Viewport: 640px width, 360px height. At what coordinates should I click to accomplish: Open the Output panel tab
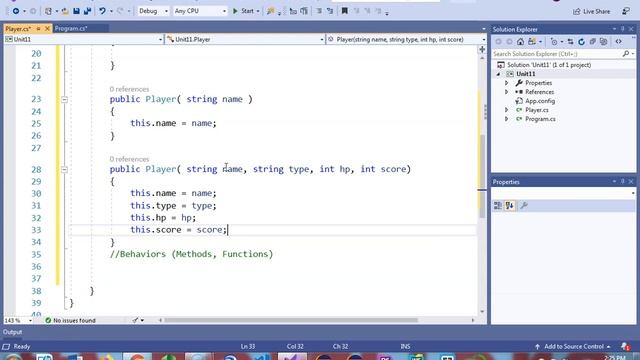(x=13, y=332)
